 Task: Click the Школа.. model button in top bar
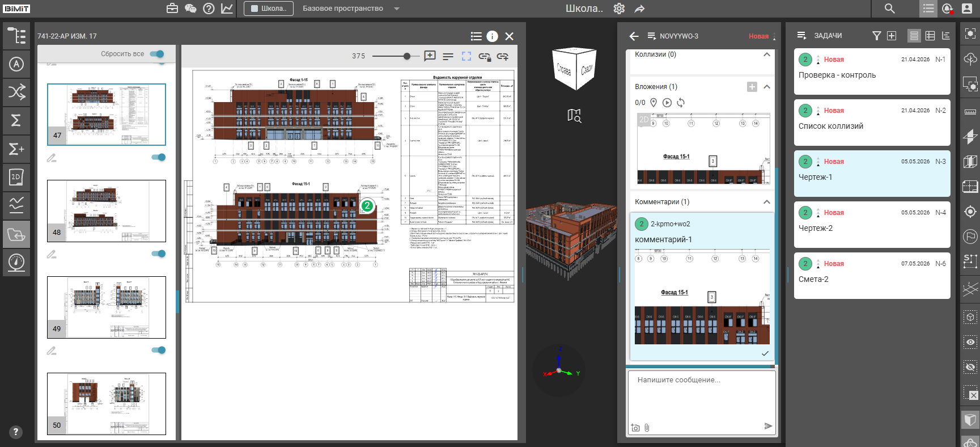269,9
